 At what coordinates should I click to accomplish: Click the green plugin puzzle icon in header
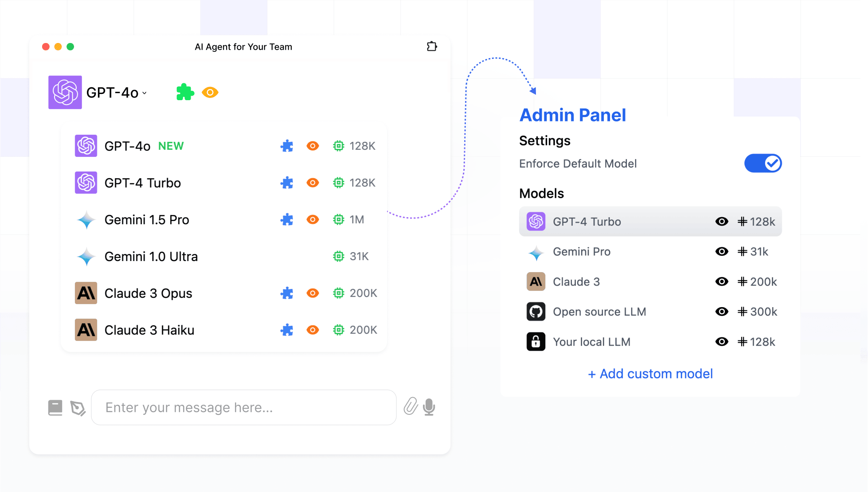click(185, 92)
